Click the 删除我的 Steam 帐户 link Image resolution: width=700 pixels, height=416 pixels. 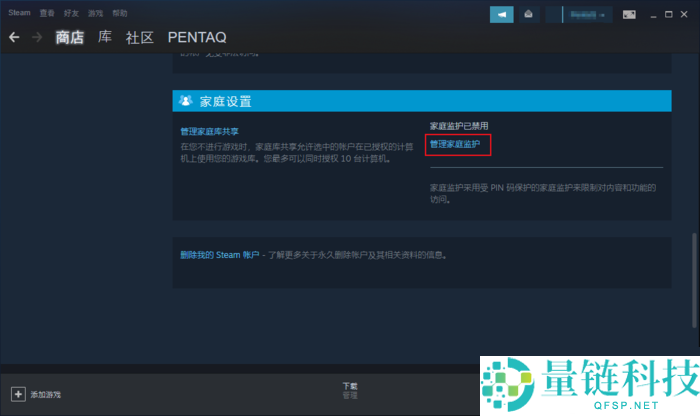pyautogui.click(x=218, y=255)
